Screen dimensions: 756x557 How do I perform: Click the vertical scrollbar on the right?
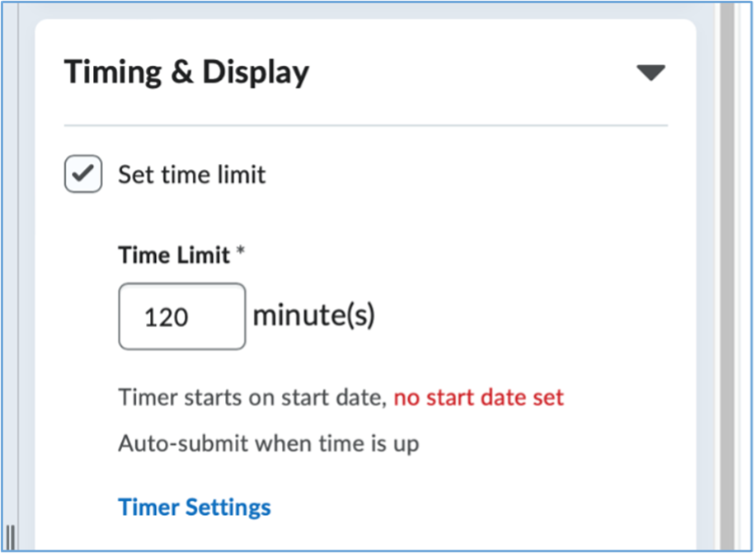pos(727,280)
